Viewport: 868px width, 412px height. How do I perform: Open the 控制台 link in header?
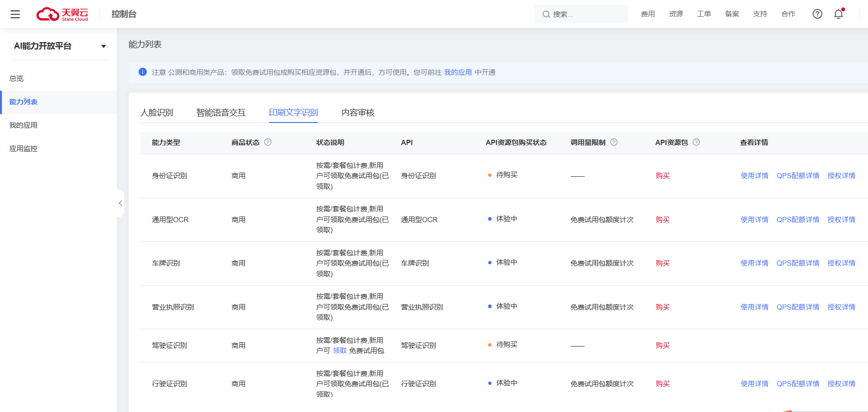pos(124,14)
